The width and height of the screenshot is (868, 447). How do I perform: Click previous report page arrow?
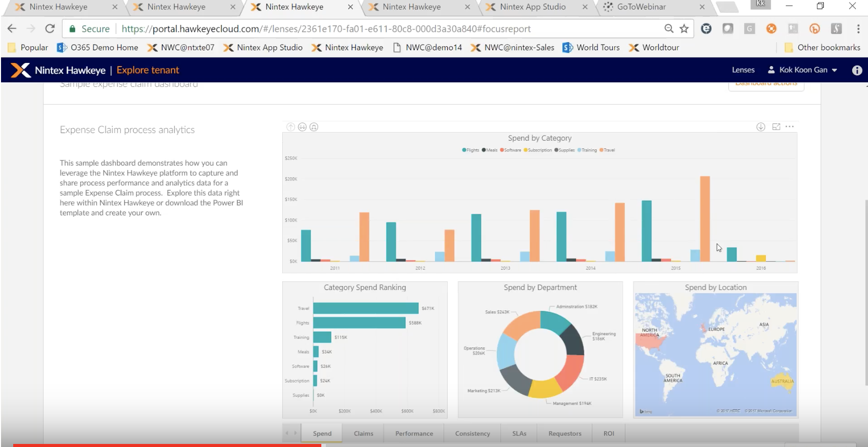tap(287, 433)
